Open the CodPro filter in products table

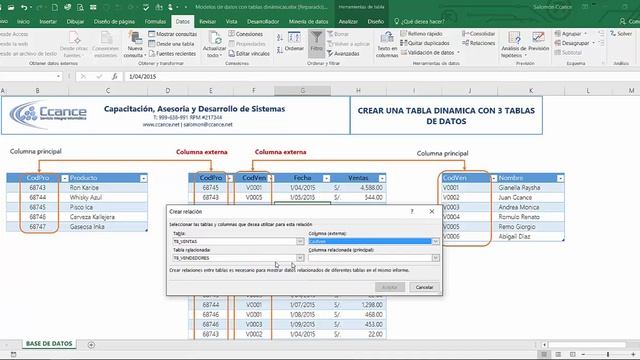[64, 178]
